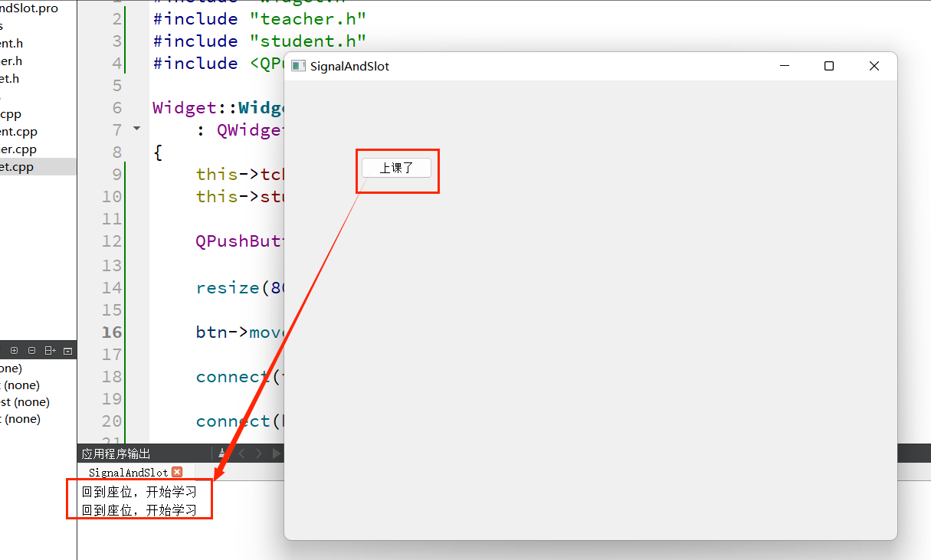Go to previous output item arrow

click(241, 454)
